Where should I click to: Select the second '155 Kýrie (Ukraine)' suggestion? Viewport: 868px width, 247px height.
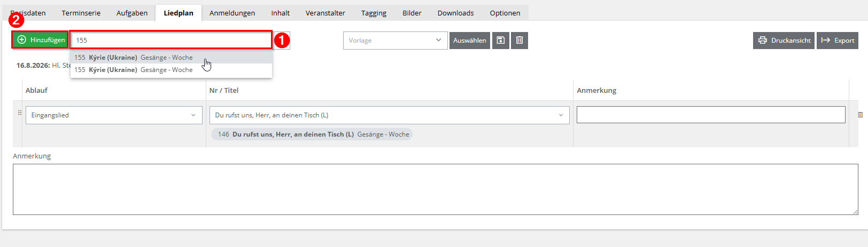[x=171, y=70]
